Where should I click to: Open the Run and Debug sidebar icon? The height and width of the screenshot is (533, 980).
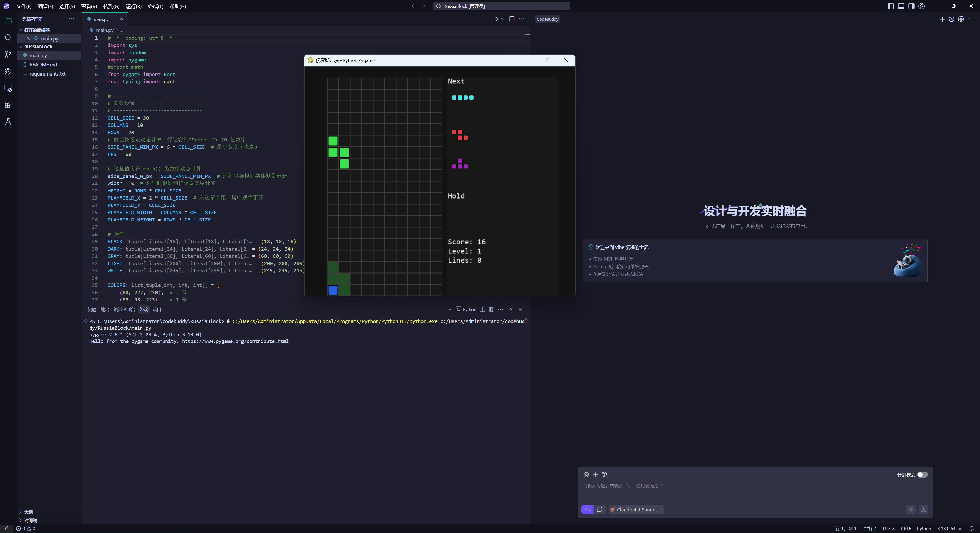click(x=8, y=71)
